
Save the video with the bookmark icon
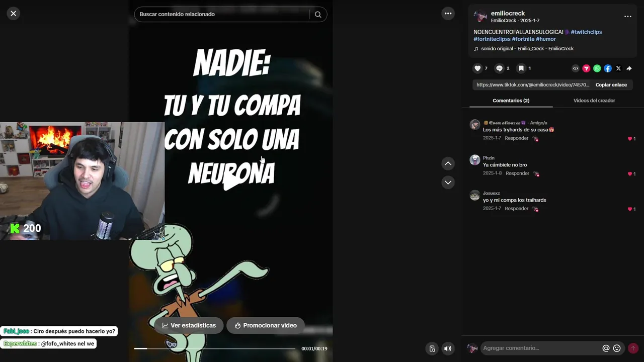521,68
